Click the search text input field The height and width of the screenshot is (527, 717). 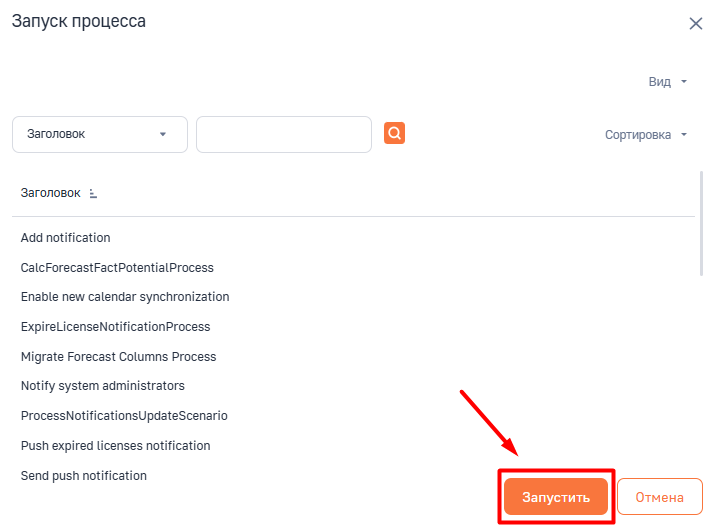[x=284, y=134]
